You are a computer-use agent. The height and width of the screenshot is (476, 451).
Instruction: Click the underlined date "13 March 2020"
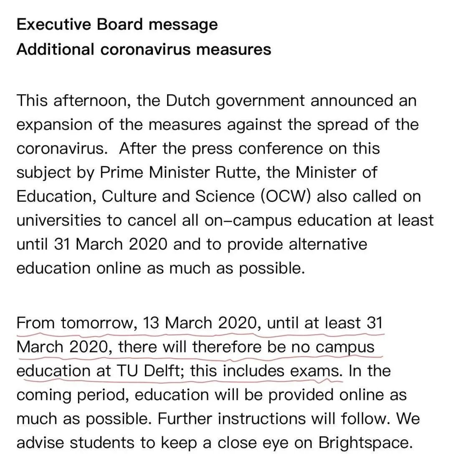point(199,323)
